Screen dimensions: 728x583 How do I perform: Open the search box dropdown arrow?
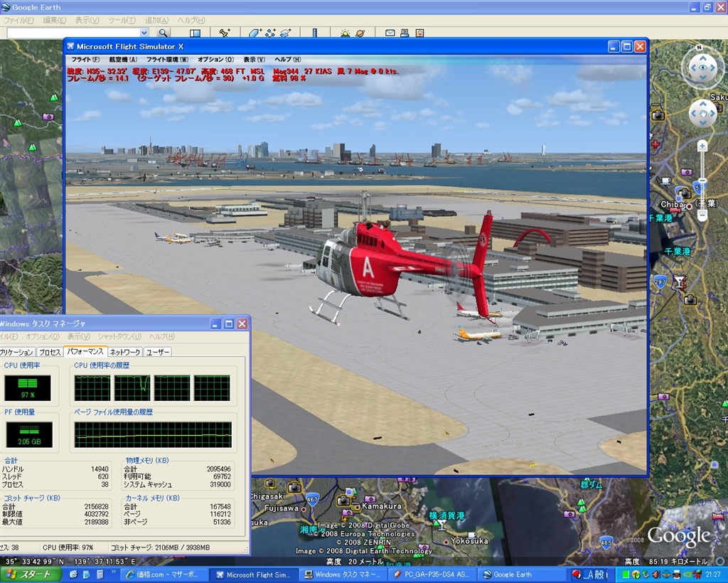point(144,33)
